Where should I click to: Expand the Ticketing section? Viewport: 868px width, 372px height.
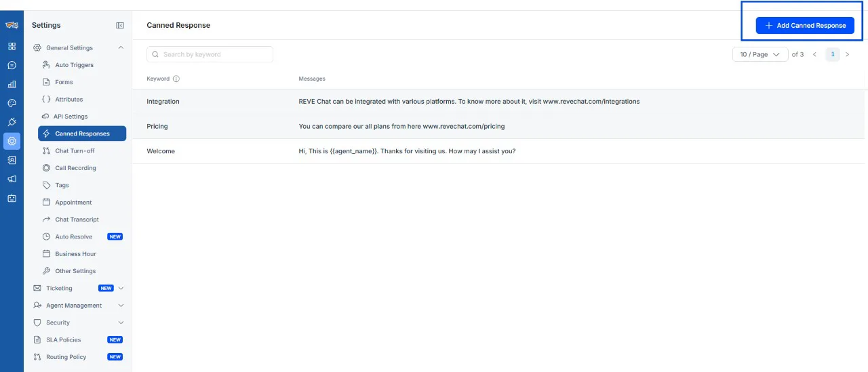tap(121, 289)
